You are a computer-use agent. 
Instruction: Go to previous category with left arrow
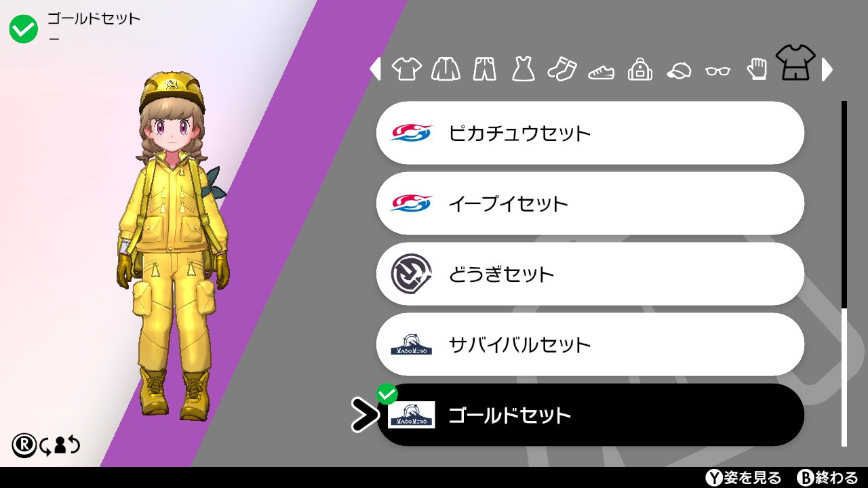pos(375,69)
